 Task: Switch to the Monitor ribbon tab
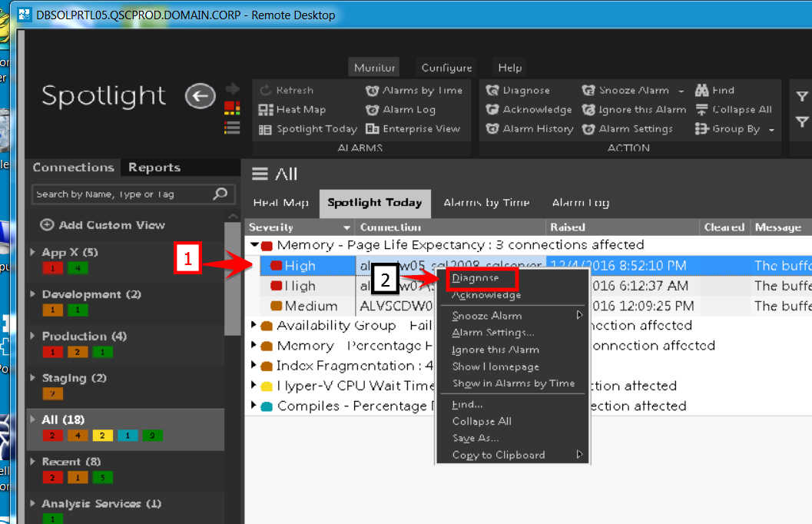[x=374, y=68]
